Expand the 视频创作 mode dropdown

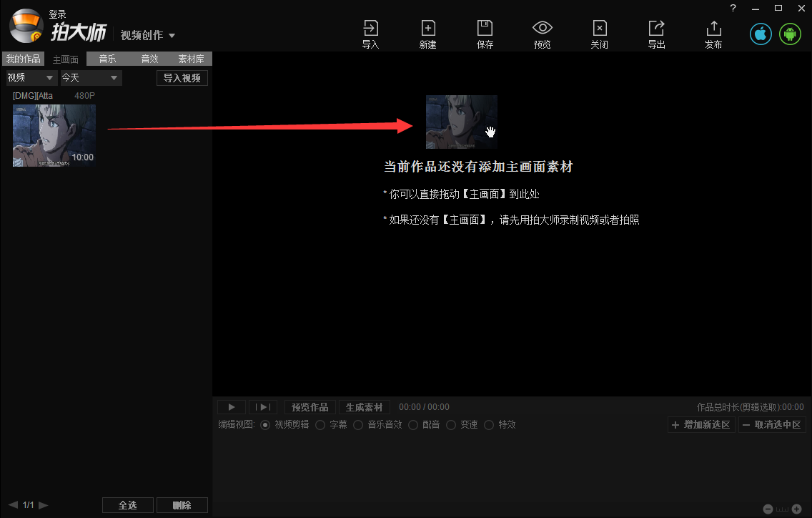tap(148, 34)
